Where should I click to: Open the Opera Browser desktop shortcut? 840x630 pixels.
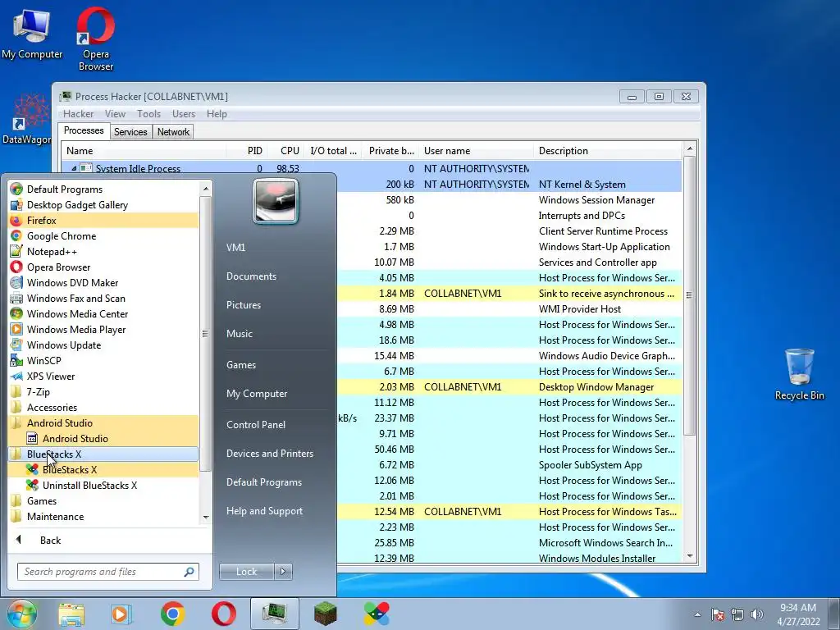96,39
